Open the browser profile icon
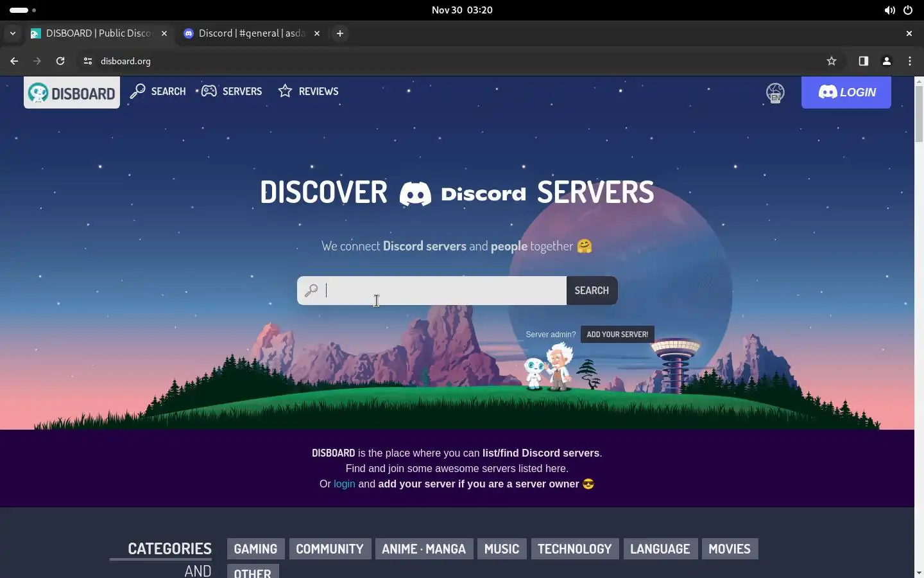Screen dimensions: 924x578 [x=887, y=61]
